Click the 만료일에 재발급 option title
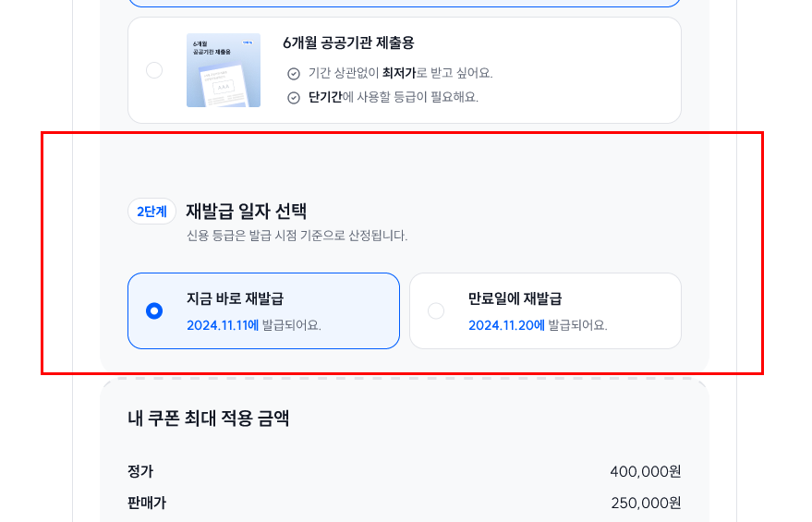This screenshot has width=812, height=522. [x=515, y=298]
